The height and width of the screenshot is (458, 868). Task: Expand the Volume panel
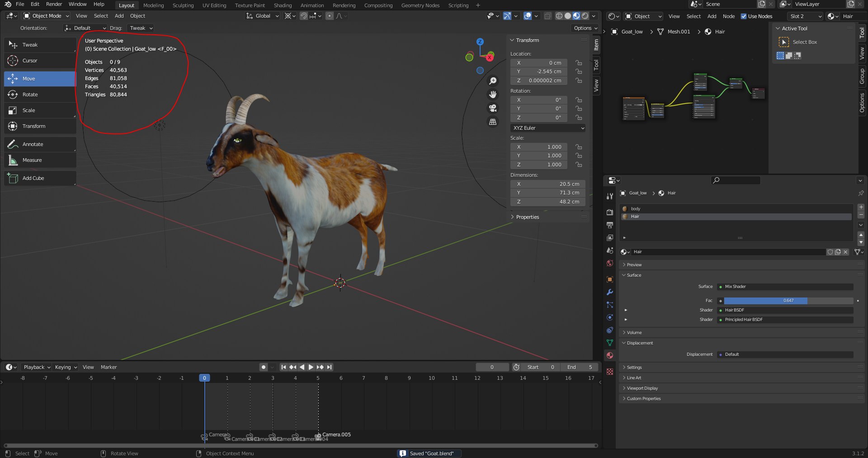[634, 333]
